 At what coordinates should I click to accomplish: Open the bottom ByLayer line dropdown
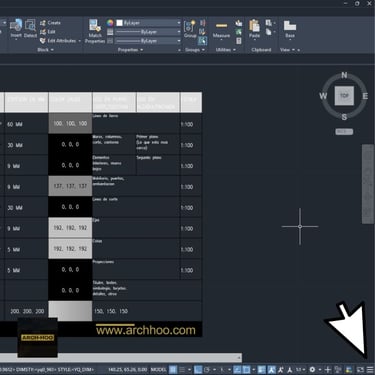click(148, 41)
